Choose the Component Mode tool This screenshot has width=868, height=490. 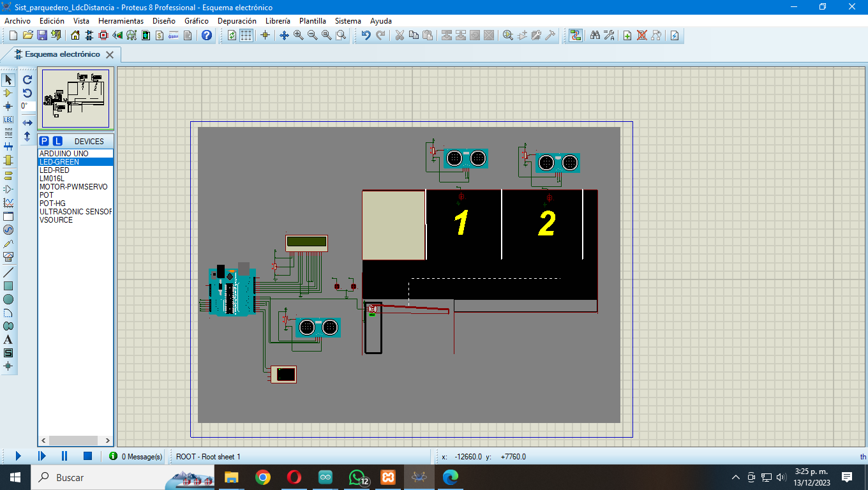8,93
